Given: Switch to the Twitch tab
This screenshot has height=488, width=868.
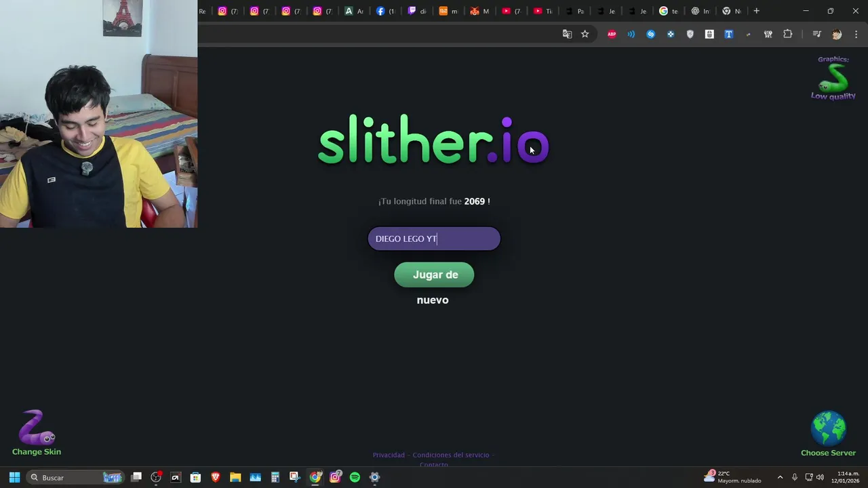Looking at the screenshot, I should click(x=416, y=11).
